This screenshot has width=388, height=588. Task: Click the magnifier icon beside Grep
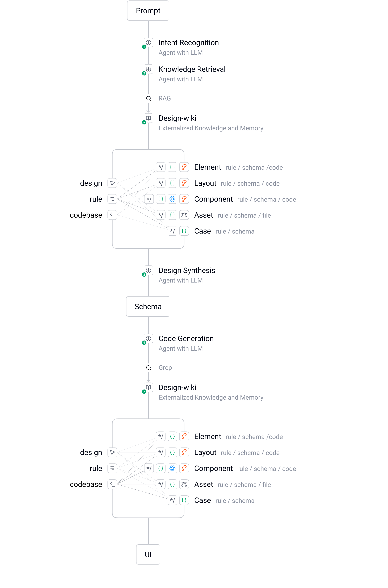click(149, 368)
